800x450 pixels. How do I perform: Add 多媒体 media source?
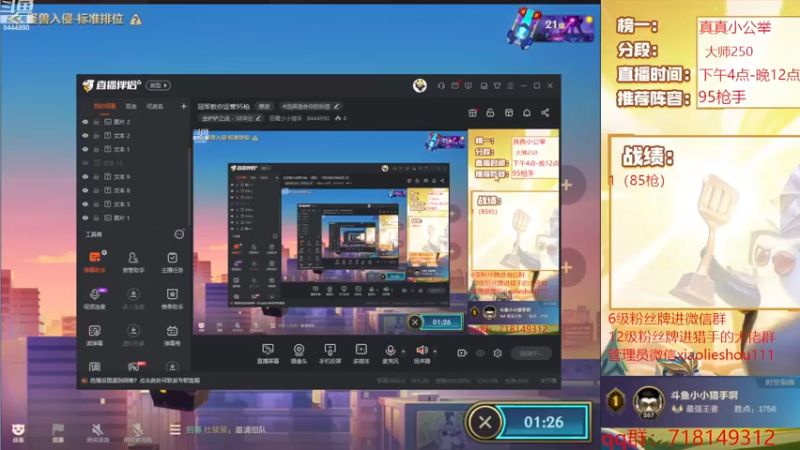tap(361, 353)
